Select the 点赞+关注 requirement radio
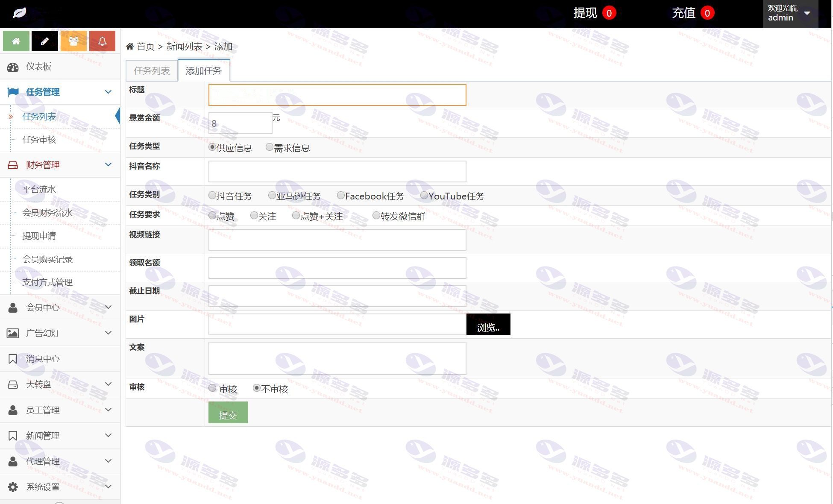The image size is (833, 504). 296,215
